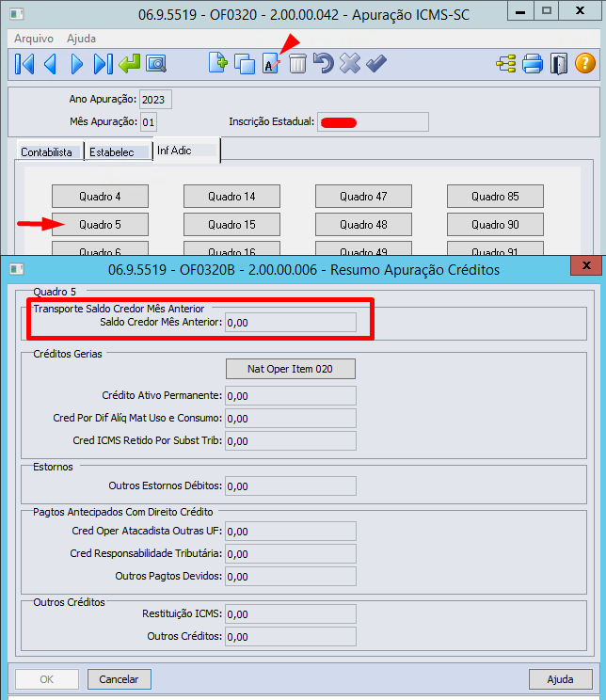The image size is (606, 700).
Task: Switch to the Contabilista tab
Action: tap(48, 151)
